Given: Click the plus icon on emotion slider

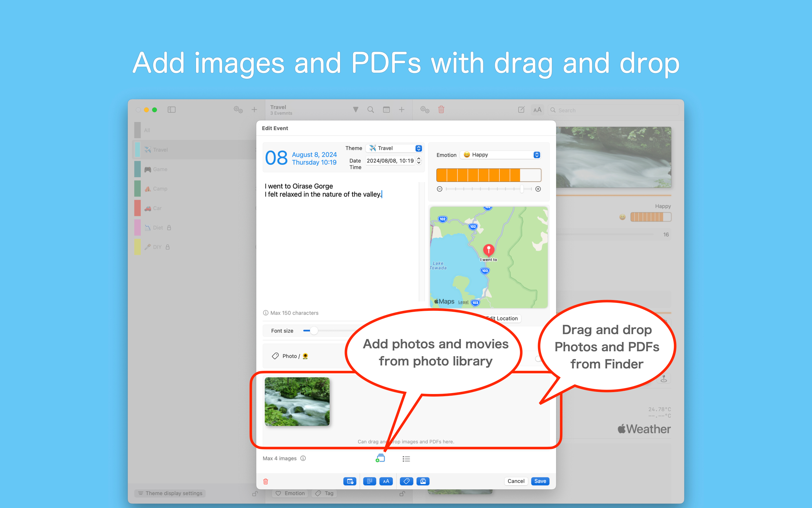Looking at the screenshot, I should tap(538, 189).
